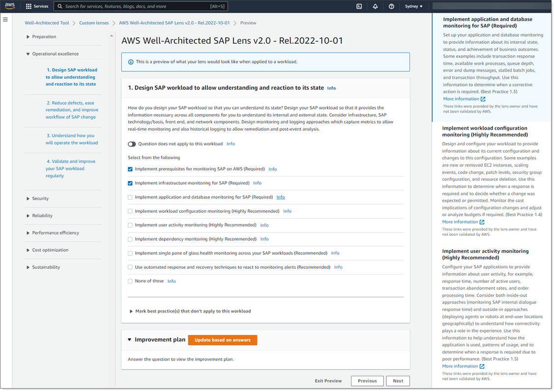Click the info circle icon in preview banner
Screen dimensions: 555x392
(131, 62)
